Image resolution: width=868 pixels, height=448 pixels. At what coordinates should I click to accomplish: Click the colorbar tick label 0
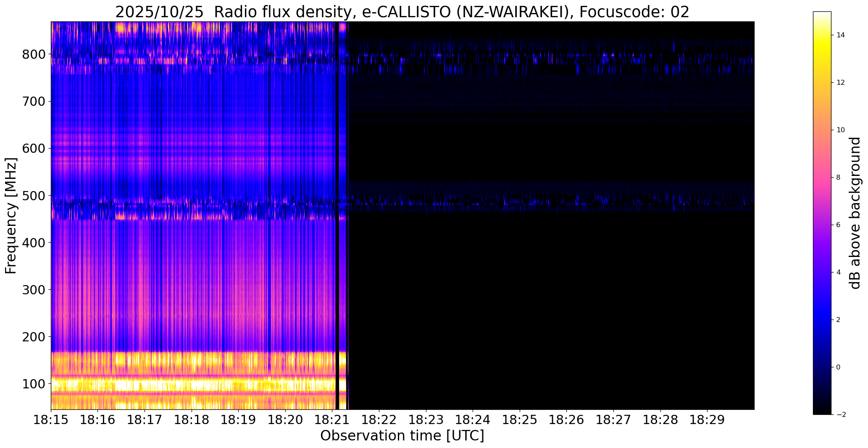839,367
